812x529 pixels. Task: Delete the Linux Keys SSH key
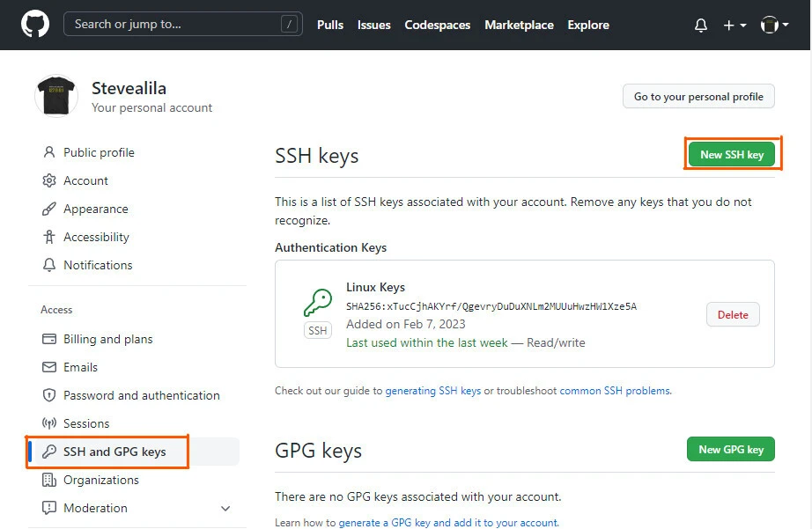733,314
